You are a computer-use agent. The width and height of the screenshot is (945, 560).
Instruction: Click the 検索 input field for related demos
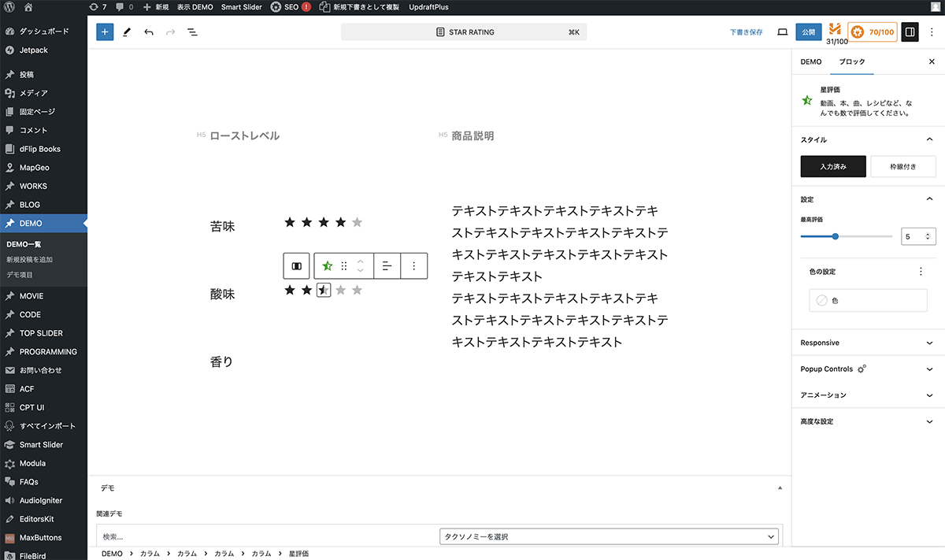[x=264, y=536]
